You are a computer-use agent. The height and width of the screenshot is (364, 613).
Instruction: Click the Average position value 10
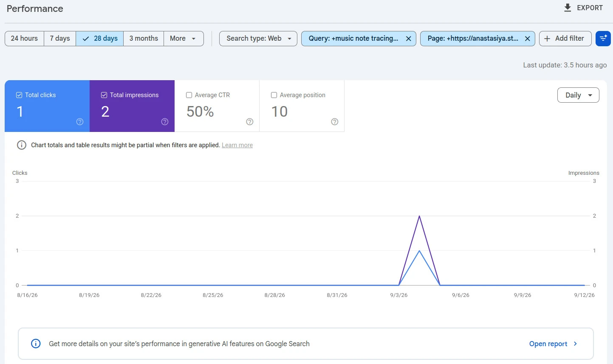(280, 112)
